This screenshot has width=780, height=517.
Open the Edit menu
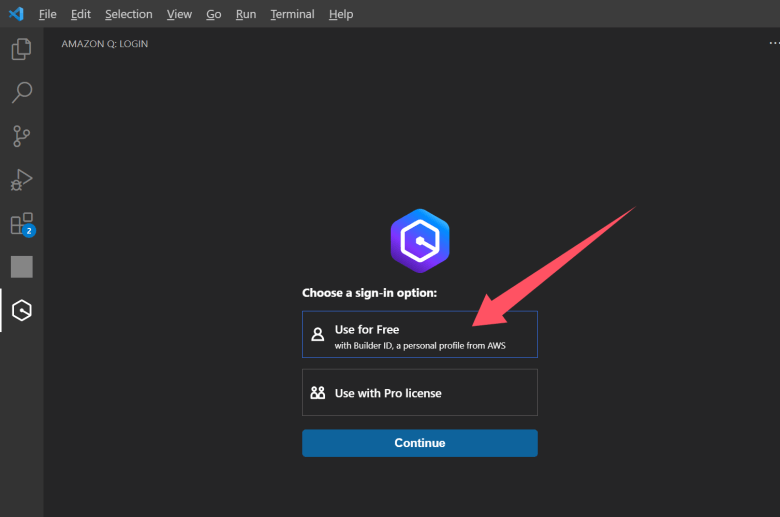(81, 14)
